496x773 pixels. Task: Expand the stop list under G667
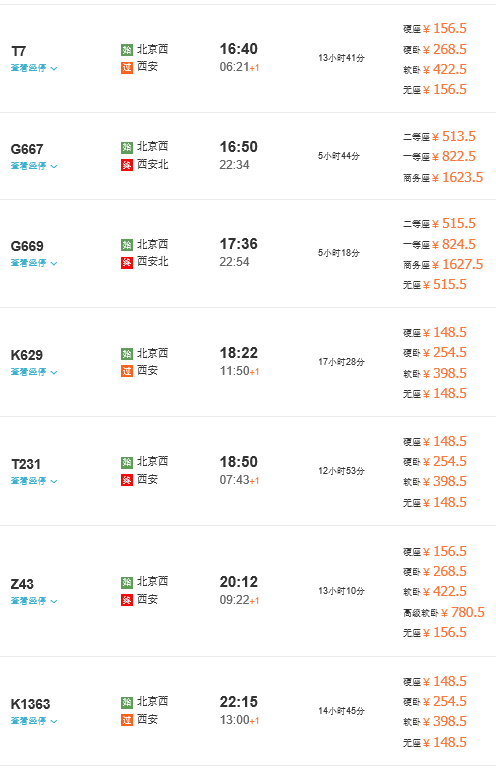tap(34, 166)
